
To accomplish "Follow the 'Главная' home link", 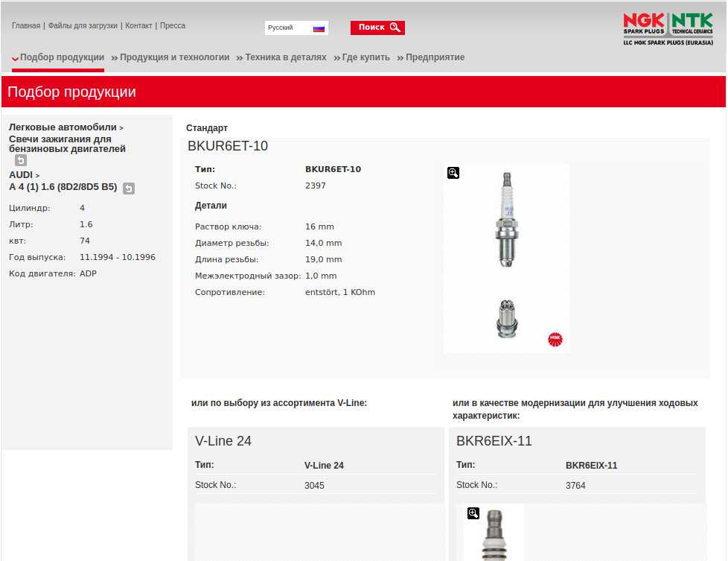I will 26,25.
